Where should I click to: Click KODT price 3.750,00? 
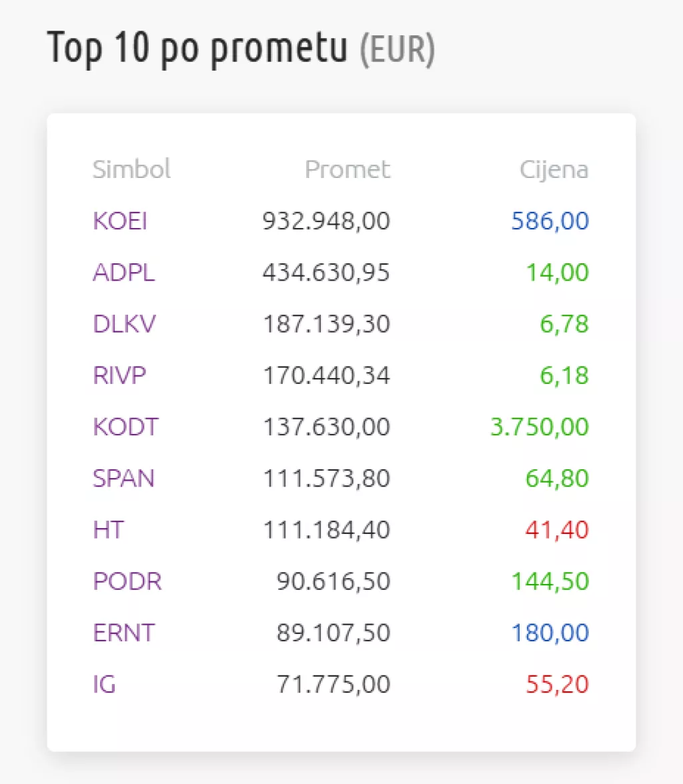(x=540, y=427)
